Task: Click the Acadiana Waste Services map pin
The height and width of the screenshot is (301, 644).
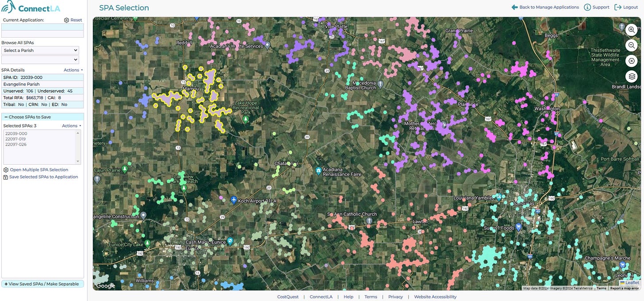Action: click(x=267, y=46)
